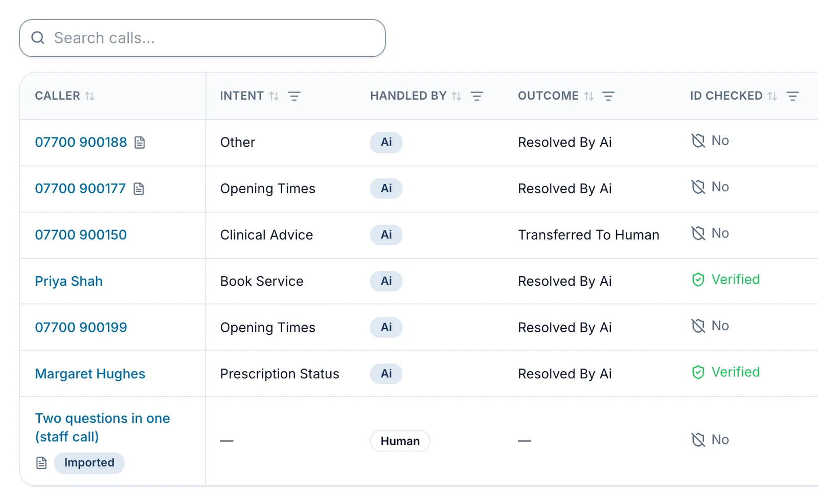Screen dimensions: 818x504
Task: Sort the table by the Intent column
Action: [x=274, y=96]
